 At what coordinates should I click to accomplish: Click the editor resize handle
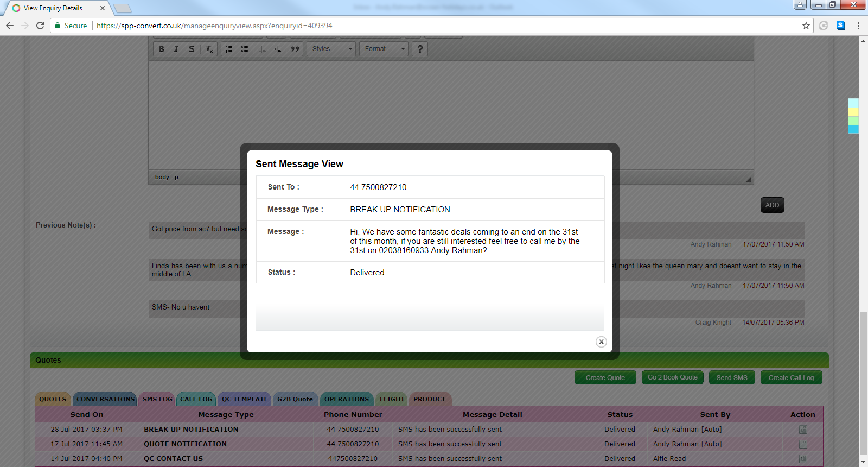point(749,179)
